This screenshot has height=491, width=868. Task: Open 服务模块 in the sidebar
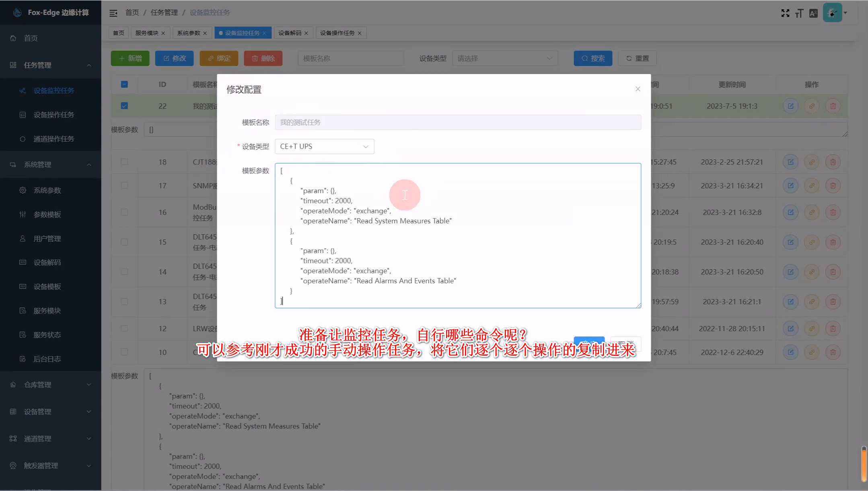pyautogui.click(x=47, y=311)
